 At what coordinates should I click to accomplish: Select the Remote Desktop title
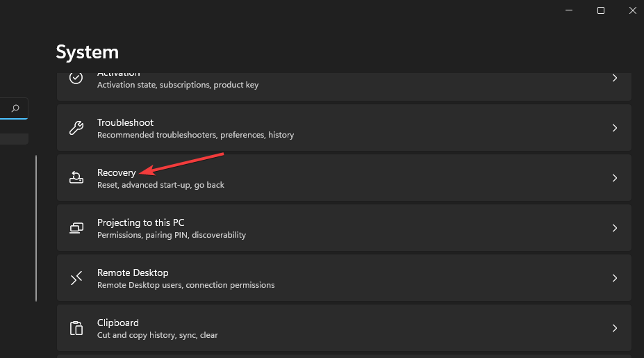pos(133,272)
